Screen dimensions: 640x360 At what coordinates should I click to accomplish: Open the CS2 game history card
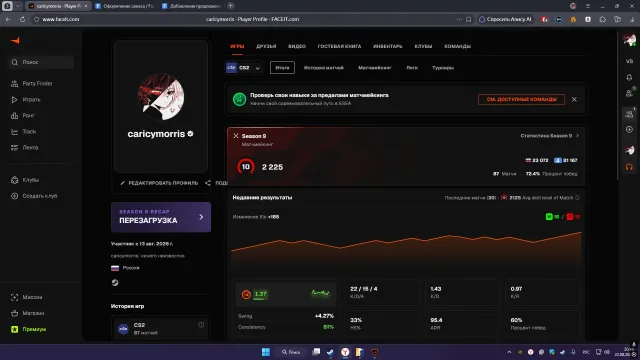click(161, 328)
